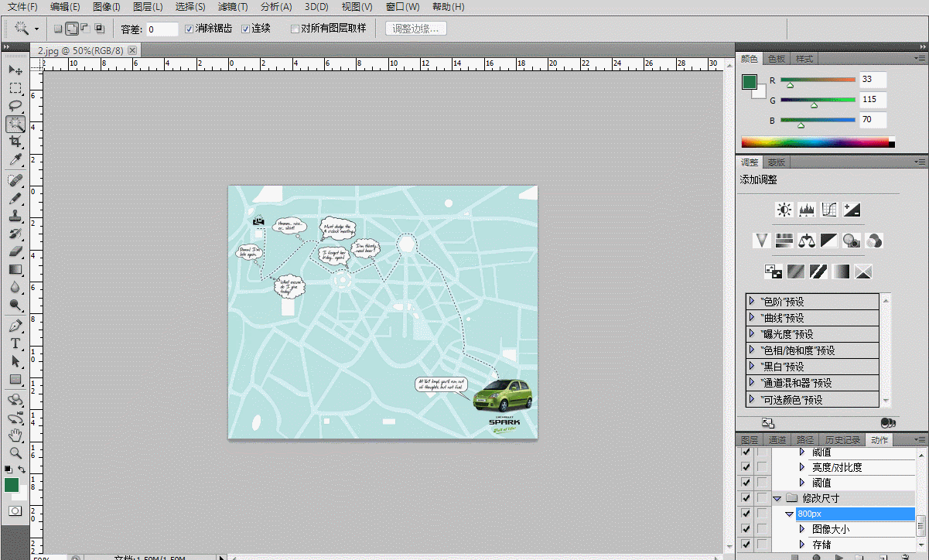Open the 滤镜(T) menu
The image size is (929, 560).
pos(232,7)
